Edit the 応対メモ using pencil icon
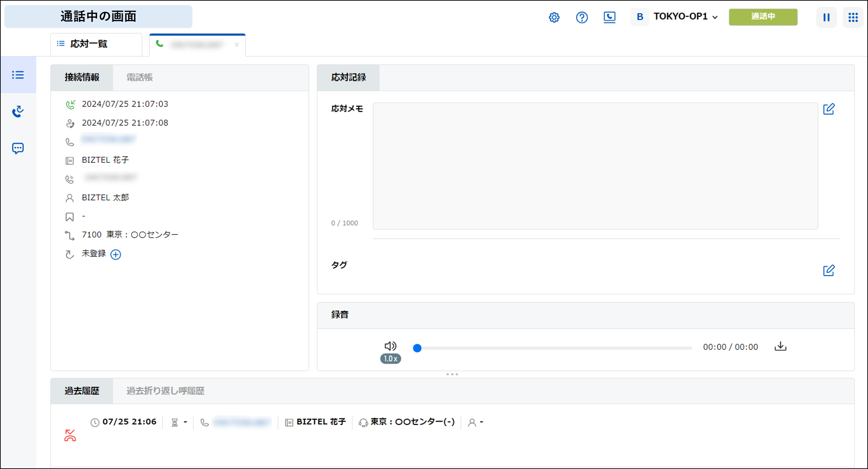This screenshot has width=868, height=469. (829, 109)
